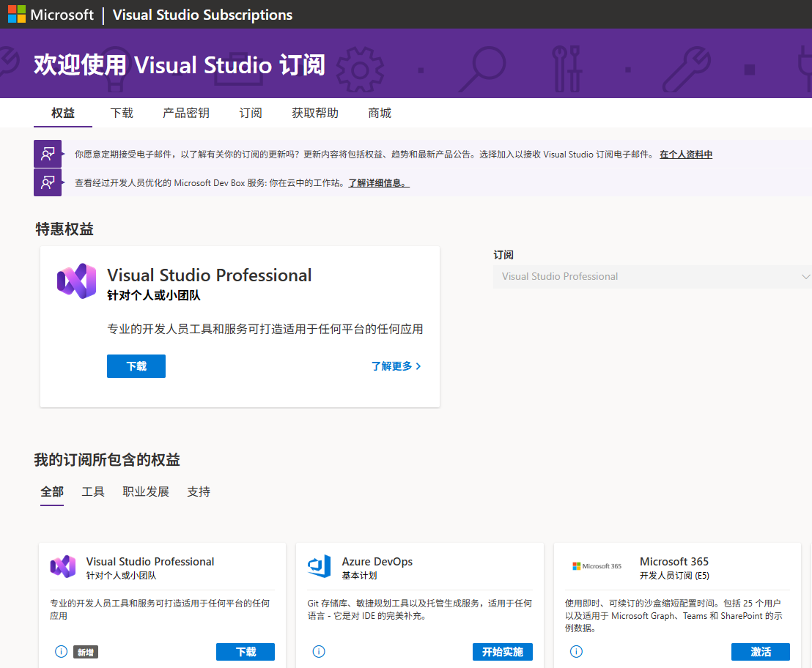
Task: Open the 产品密钥 tab
Action: 186,113
